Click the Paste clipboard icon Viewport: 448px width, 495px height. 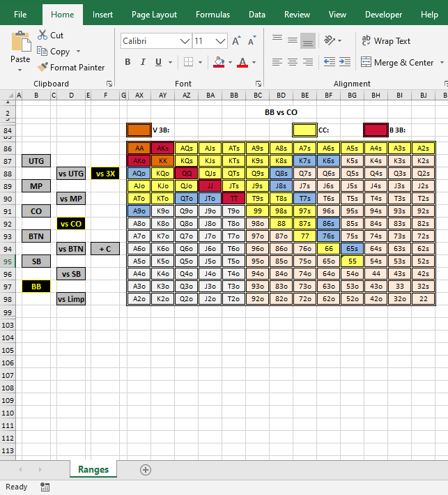[21, 41]
